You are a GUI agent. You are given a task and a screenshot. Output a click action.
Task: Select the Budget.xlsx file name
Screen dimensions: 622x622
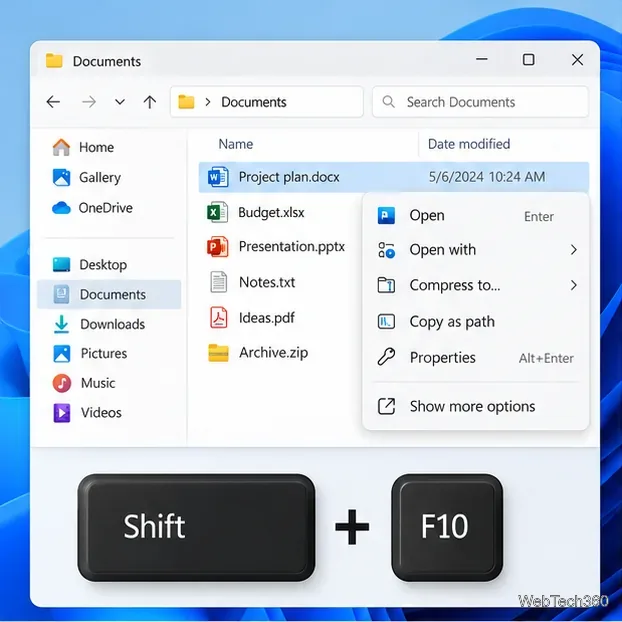[x=271, y=212]
